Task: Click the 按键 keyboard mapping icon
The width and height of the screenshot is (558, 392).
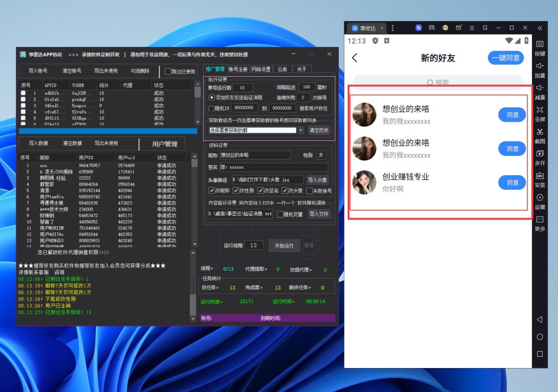Action: [539, 47]
